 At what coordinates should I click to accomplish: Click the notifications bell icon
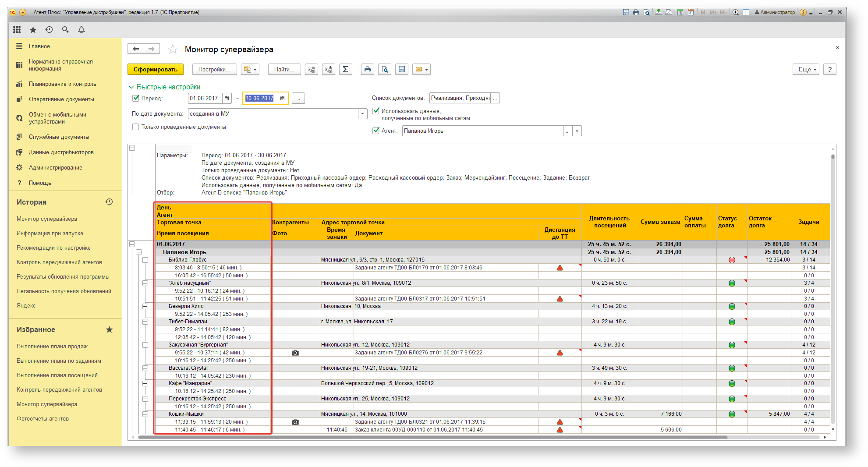coord(81,29)
